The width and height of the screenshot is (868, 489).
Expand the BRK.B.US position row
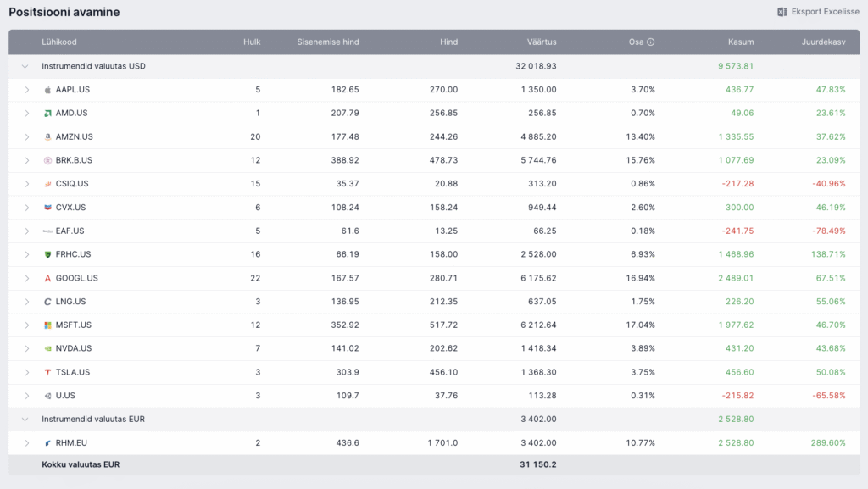pos(27,160)
